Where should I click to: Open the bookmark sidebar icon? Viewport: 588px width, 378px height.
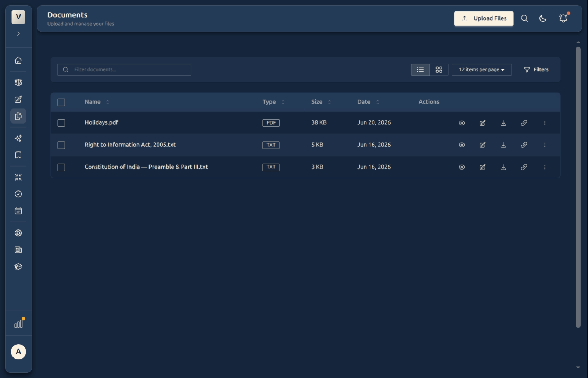[18, 155]
